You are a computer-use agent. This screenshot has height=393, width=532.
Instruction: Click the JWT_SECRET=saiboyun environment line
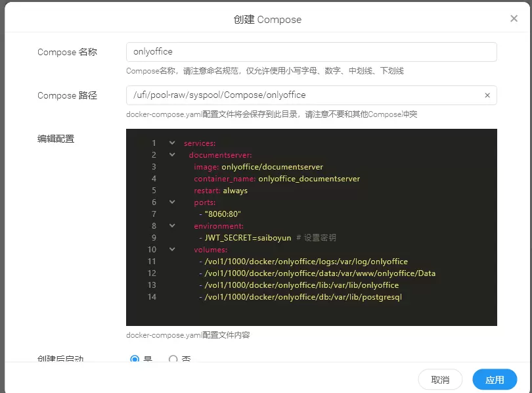(250, 238)
